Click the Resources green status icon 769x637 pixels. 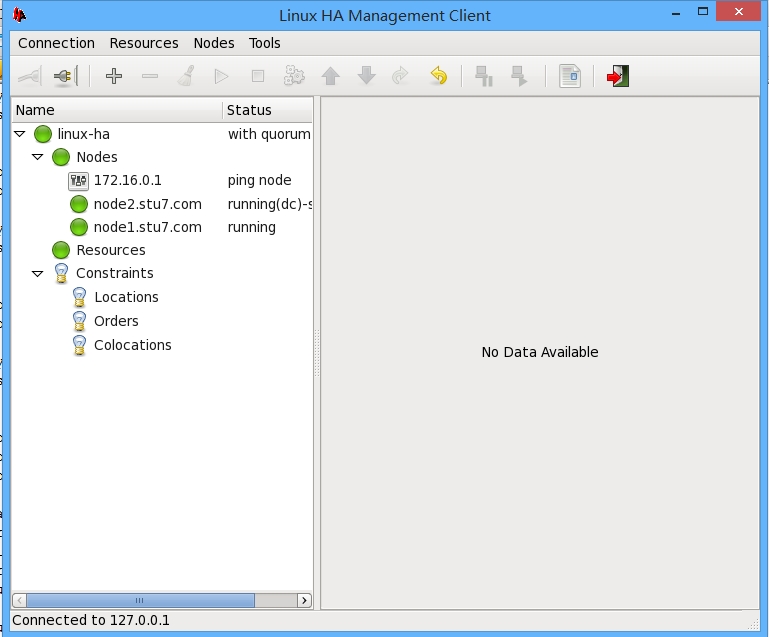(x=61, y=250)
